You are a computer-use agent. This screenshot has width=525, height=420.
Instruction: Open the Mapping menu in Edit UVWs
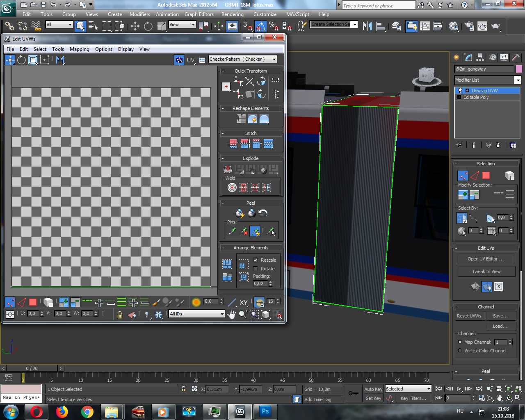[79, 49]
